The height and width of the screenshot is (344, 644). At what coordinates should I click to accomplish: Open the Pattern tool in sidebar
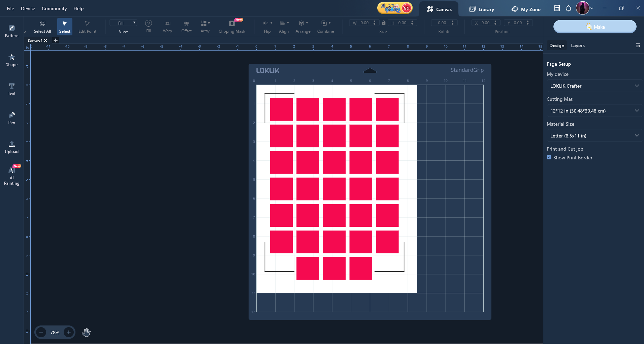tap(11, 31)
